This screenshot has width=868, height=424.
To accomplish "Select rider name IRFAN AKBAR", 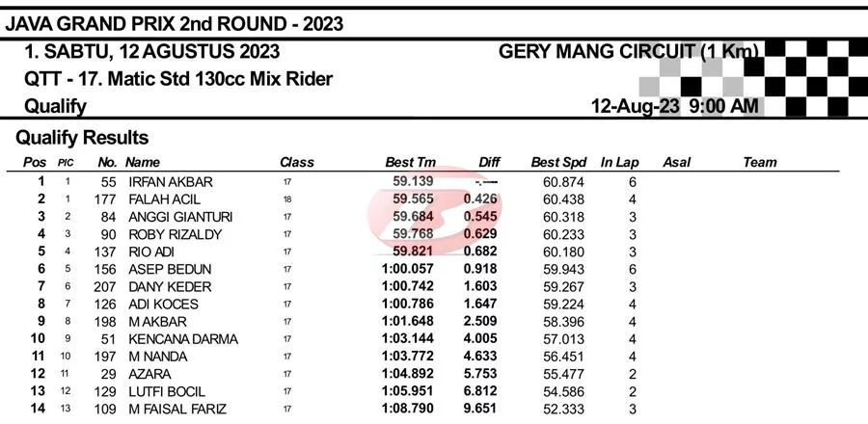I will click(x=170, y=181).
